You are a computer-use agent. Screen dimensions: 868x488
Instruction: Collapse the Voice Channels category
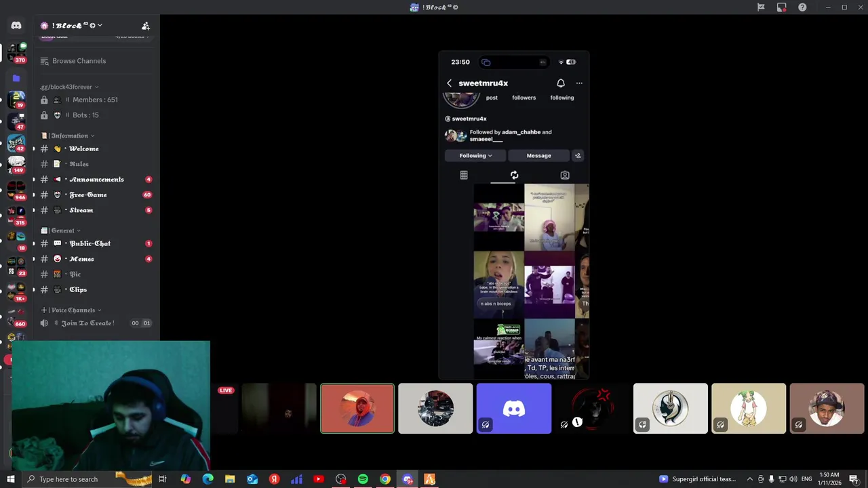[x=71, y=310]
